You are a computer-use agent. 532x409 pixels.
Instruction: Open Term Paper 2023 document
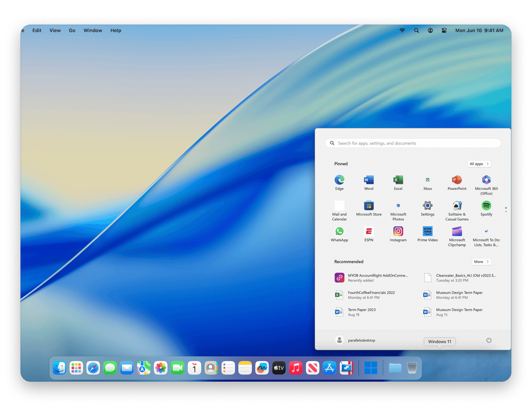355,312
